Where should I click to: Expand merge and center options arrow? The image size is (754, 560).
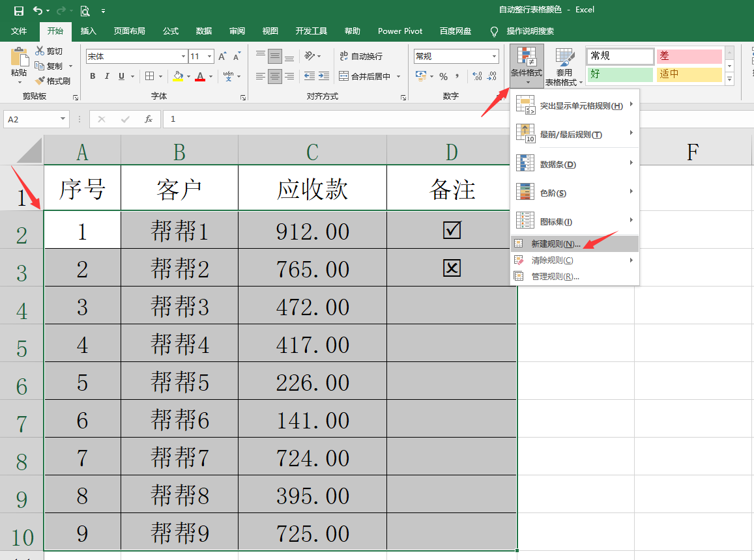point(399,76)
